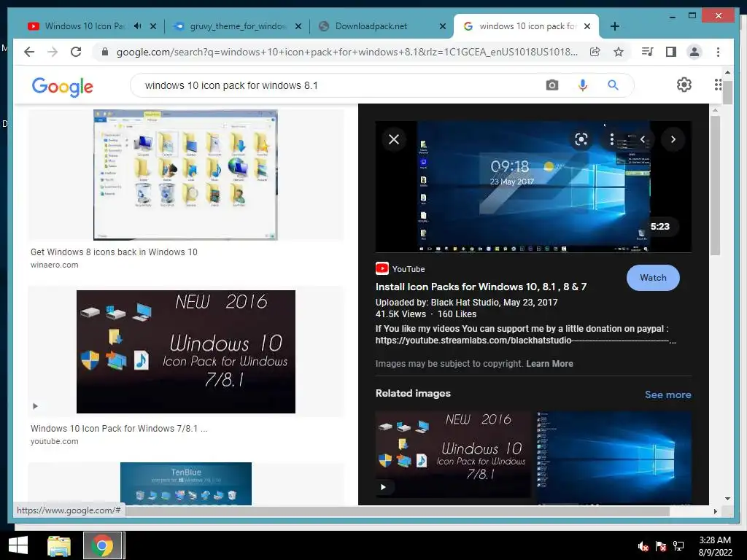Click the preview panel scrollbar thumb
747x560 pixels.
715,185
